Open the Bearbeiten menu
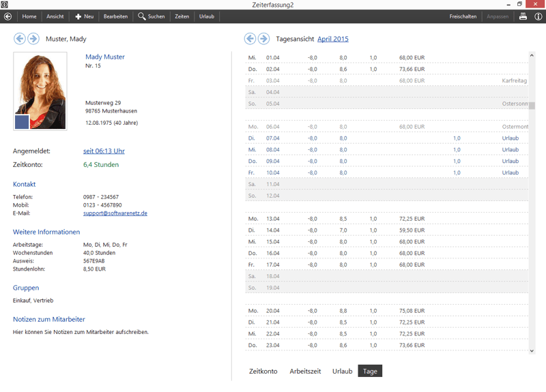546x392 pixels. pyautogui.click(x=115, y=16)
